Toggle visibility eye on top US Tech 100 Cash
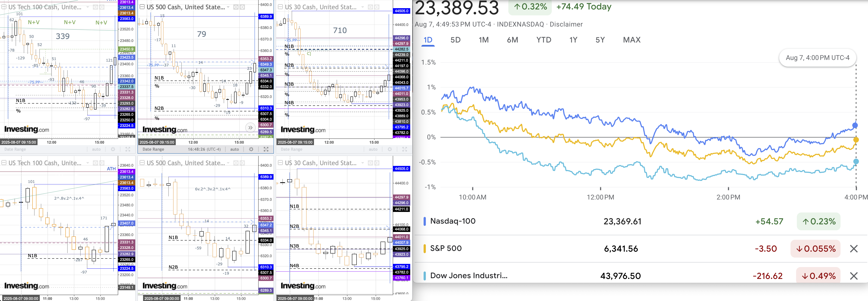Screen dimensions: 868x301 coord(95,7)
